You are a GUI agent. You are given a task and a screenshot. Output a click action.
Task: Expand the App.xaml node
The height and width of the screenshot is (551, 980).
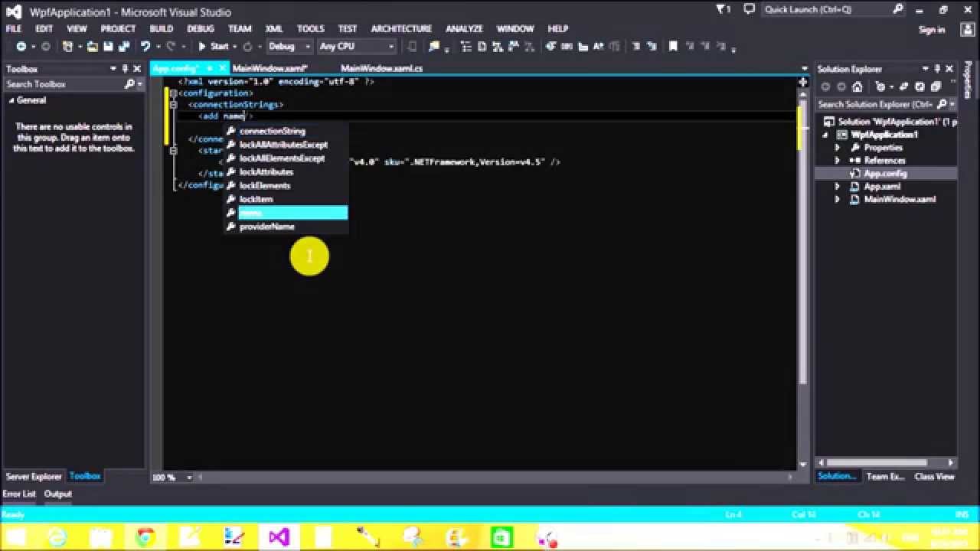[x=837, y=187]
